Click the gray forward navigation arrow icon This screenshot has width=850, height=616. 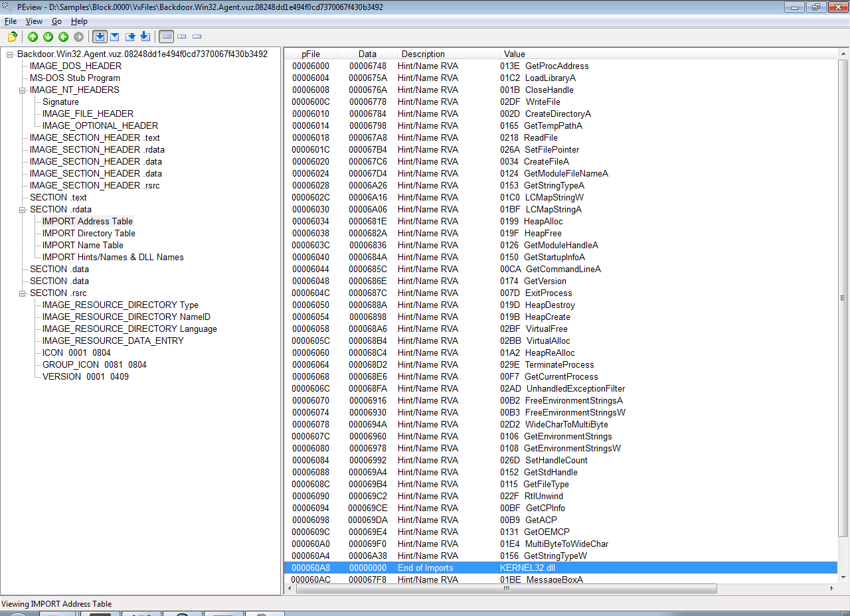tap(78, 37)
